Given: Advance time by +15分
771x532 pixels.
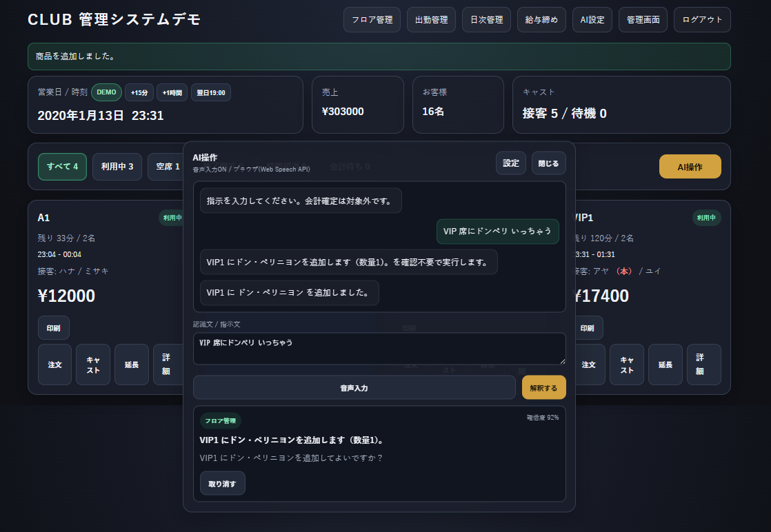Looking at the screenshot, I should tap(139, 92).
